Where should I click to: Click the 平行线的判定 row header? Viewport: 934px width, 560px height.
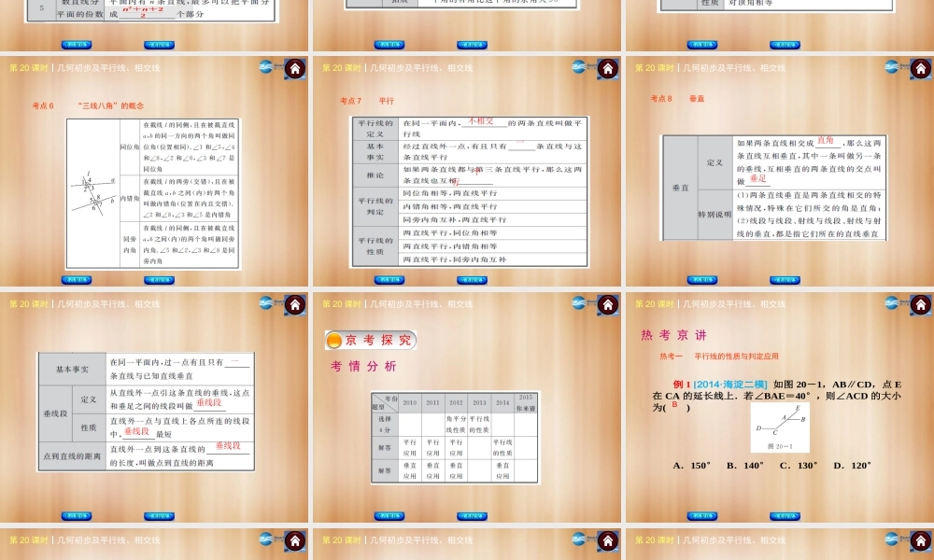375,206
